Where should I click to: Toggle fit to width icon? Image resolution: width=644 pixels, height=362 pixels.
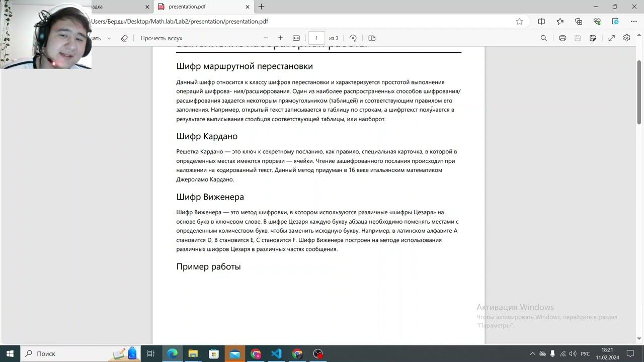296,38
